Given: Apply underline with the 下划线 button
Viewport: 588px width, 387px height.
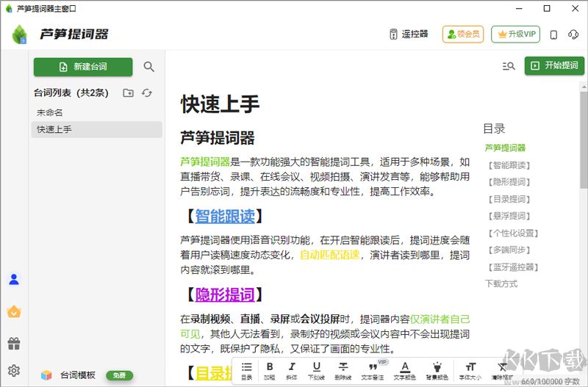Looking at the screenshot, I should click(x=317, y=371).
